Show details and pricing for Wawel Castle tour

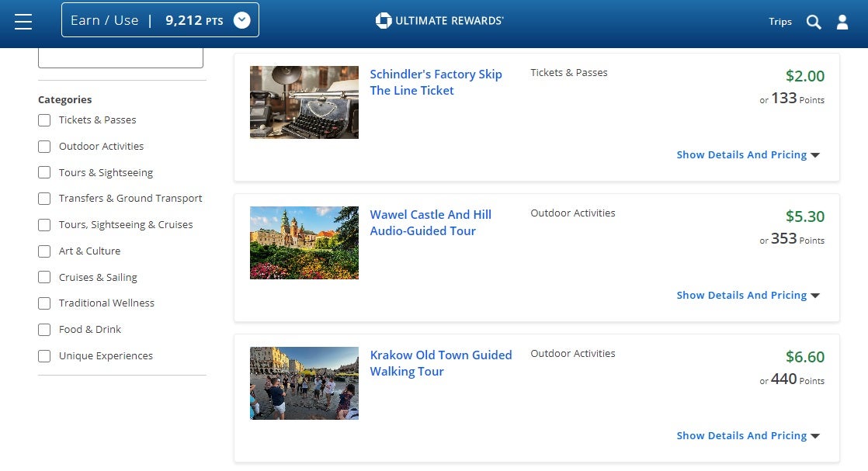(x=748, y=296)
